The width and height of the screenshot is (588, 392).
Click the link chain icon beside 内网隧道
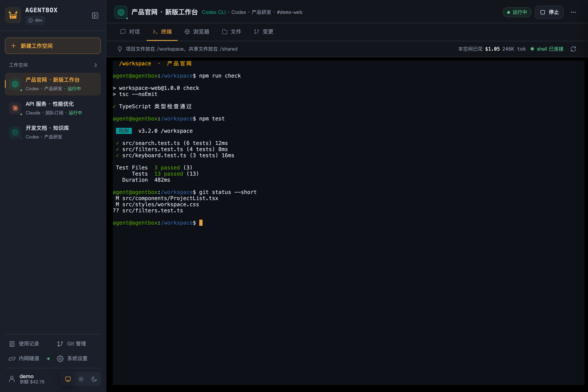12,359
